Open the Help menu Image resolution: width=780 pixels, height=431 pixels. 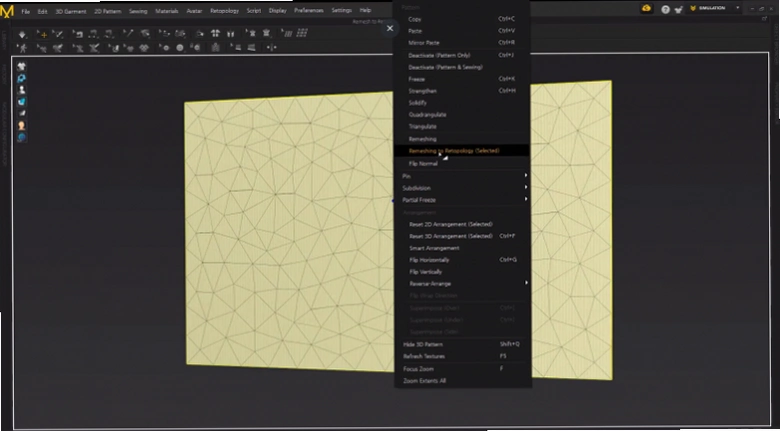[365, 10]
